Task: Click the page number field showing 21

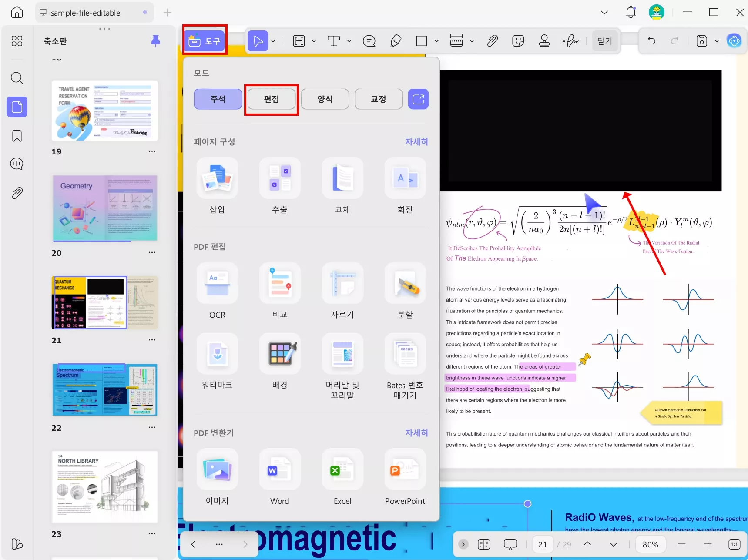Action: click(543, 544)
